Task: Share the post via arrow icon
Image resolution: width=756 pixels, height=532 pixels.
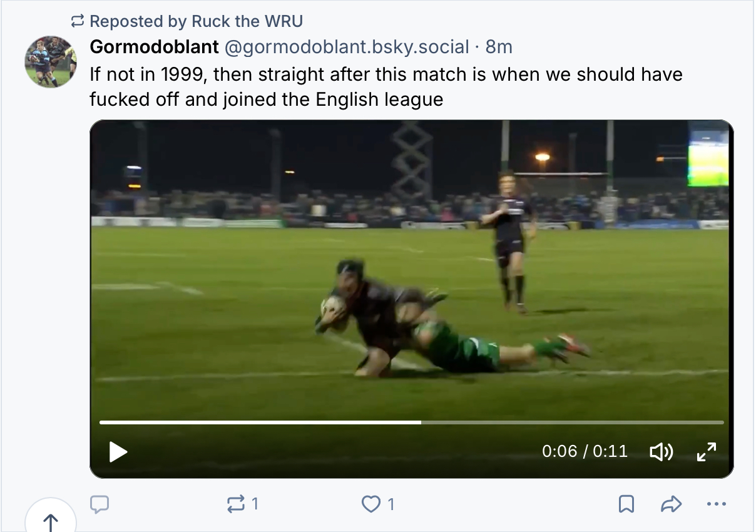Action: pyautogui.click(x=671, y=504)
